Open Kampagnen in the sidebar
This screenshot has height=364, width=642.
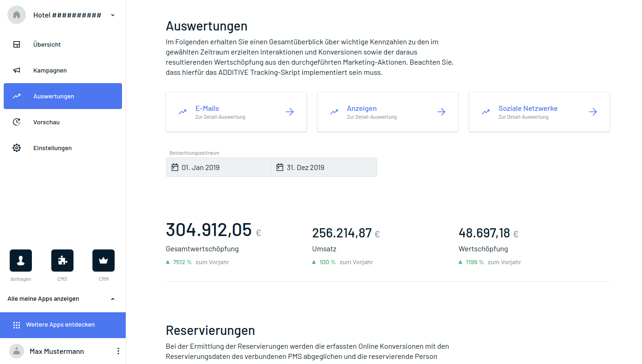(50, 71)
